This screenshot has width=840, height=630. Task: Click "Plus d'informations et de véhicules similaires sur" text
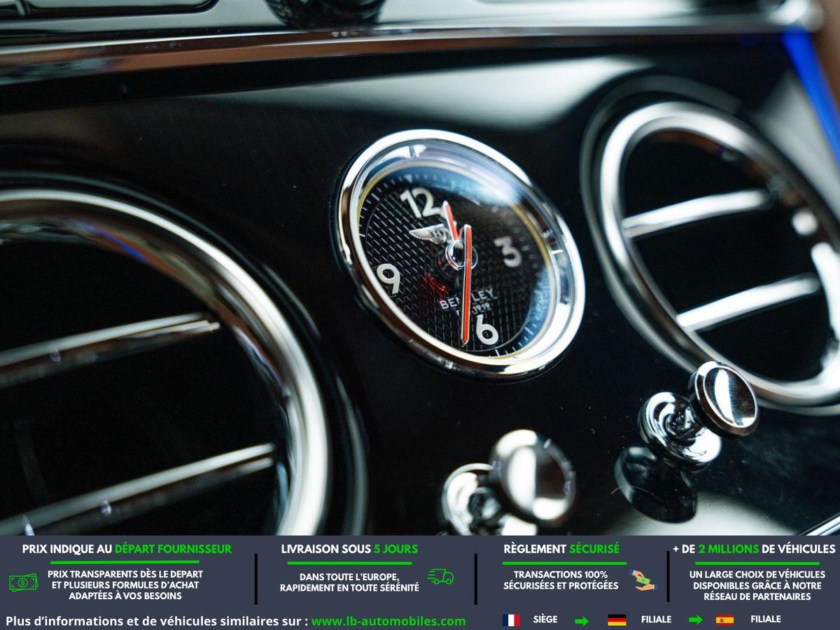[157, 621]
